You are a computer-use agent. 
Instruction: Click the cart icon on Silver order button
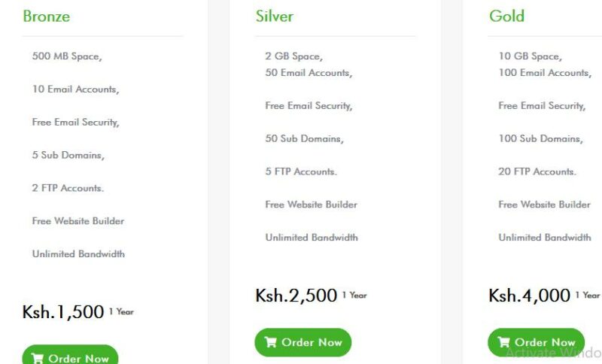point(271,341)
